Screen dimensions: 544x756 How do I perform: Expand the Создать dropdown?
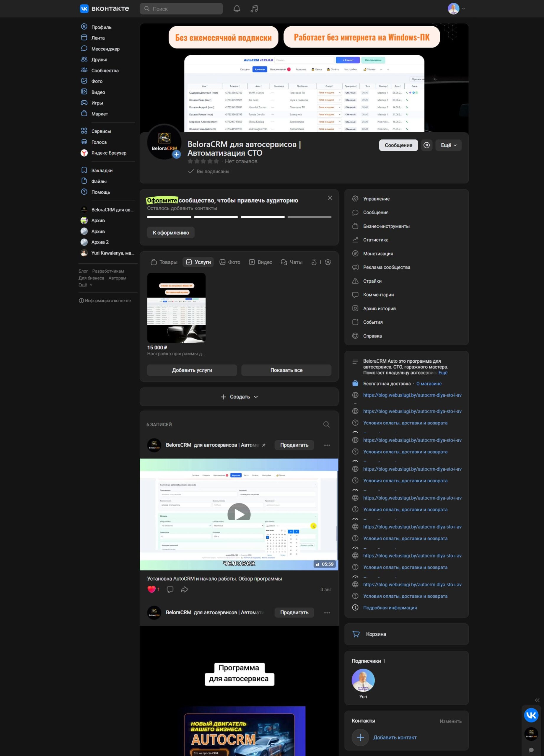click(239, 397)
